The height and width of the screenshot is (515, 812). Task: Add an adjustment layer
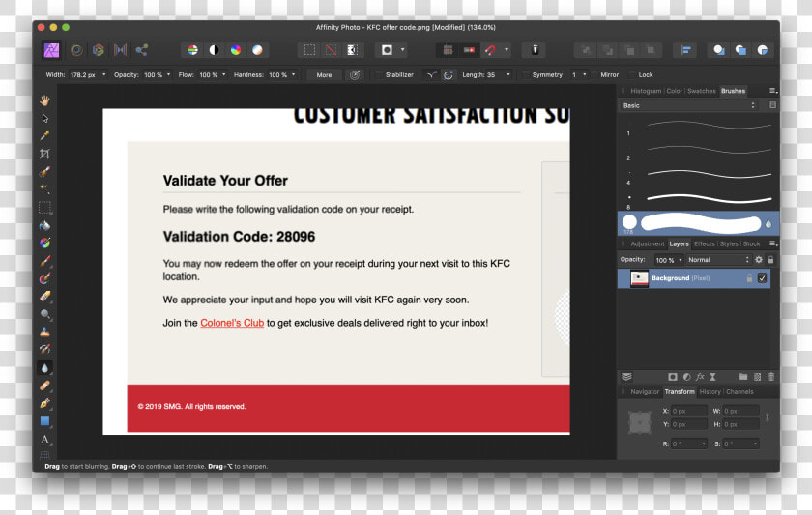(686, 377)
